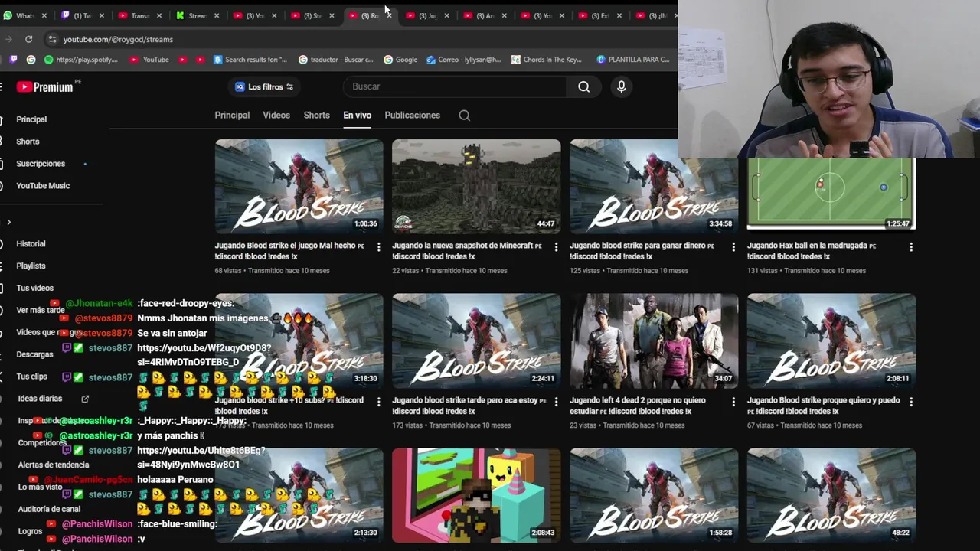
Task: Open the 2:08:43 blocky character stream thumbnail
Action: click(476, 496)
